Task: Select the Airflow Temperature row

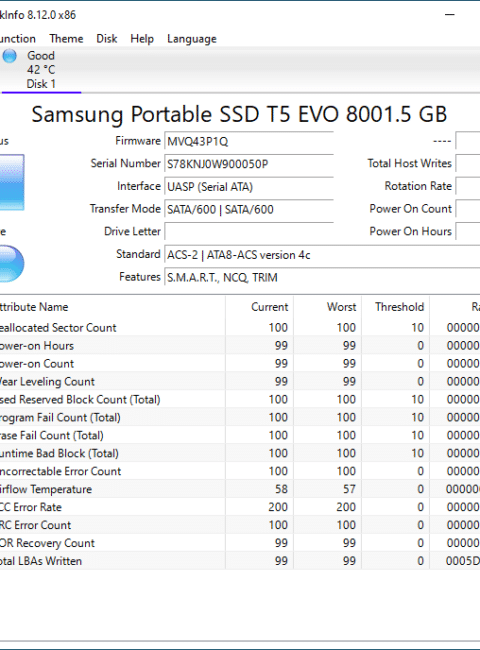Action: point(240,489)
